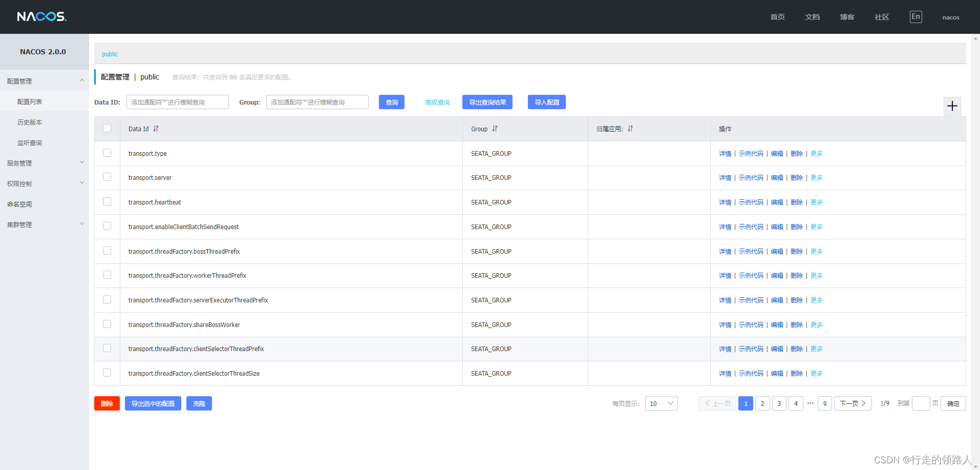Open 博客 in top navigation

click(x=847, y=17)
